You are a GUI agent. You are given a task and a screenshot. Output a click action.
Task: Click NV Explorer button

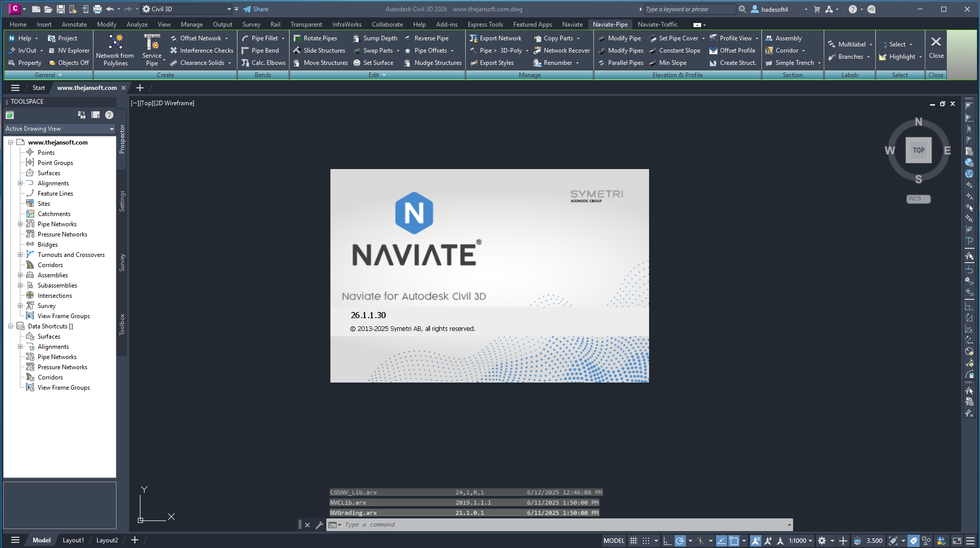(x=68, y=51)
